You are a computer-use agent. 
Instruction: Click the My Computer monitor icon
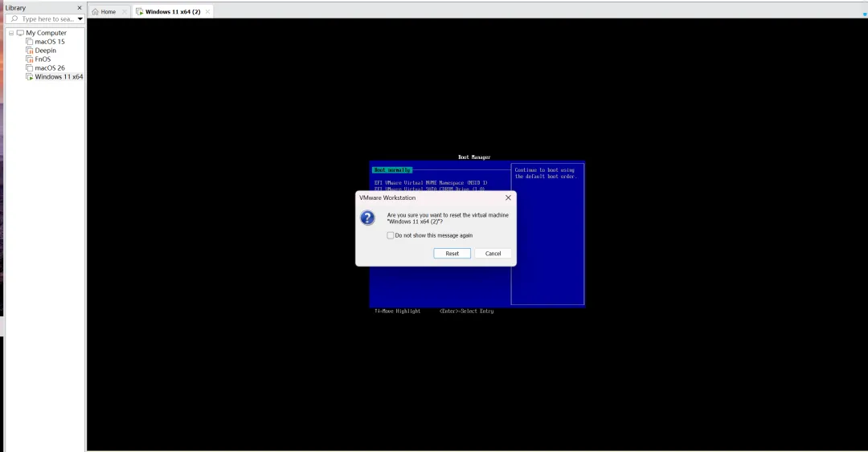coord(20,33)
